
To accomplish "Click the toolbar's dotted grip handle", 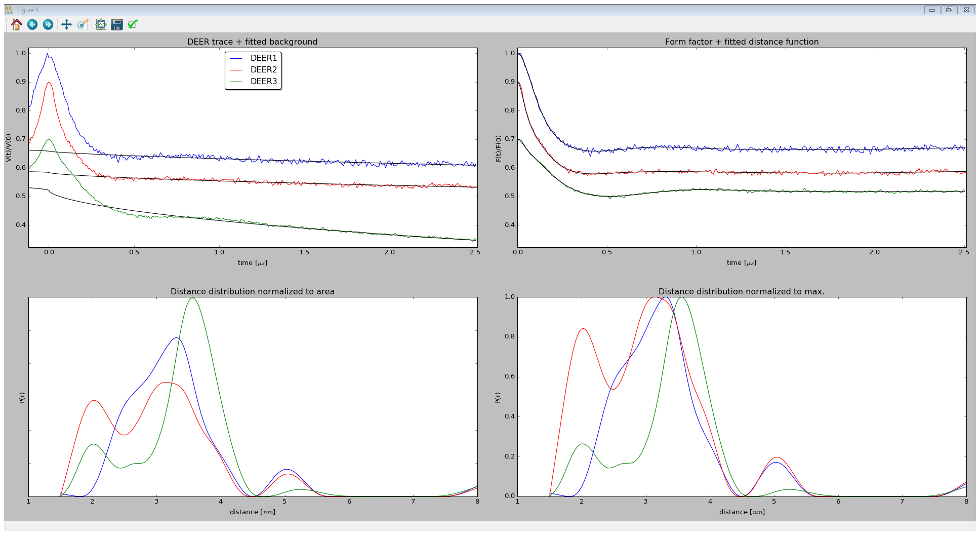I will pos(7,24).
